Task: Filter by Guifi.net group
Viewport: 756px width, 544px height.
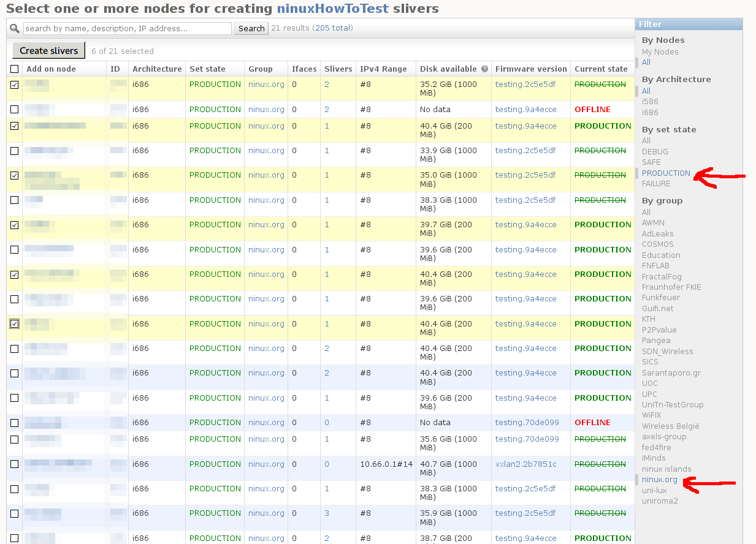Action: tap(657, 308)
